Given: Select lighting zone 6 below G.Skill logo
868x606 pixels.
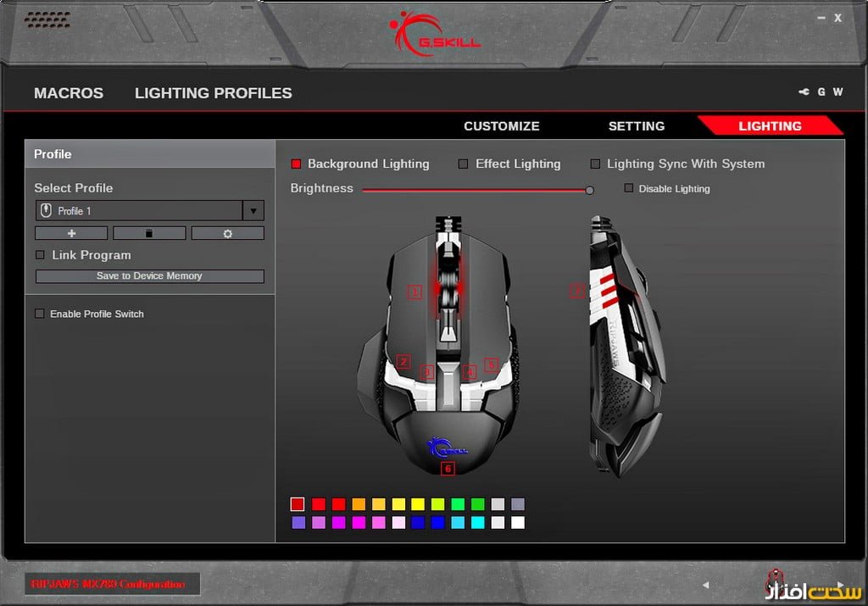Looking at the screenshot, I should tap(448, 468).
